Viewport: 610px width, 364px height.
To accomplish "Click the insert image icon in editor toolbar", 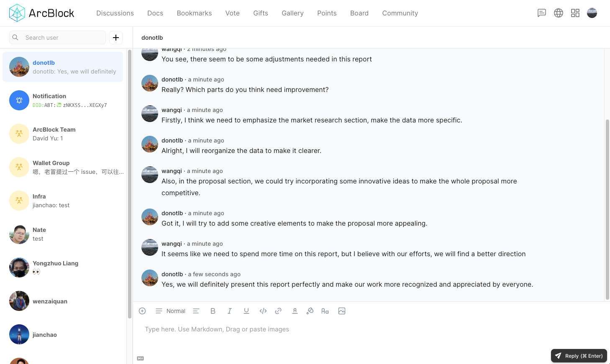I will (x=342, y=311).
